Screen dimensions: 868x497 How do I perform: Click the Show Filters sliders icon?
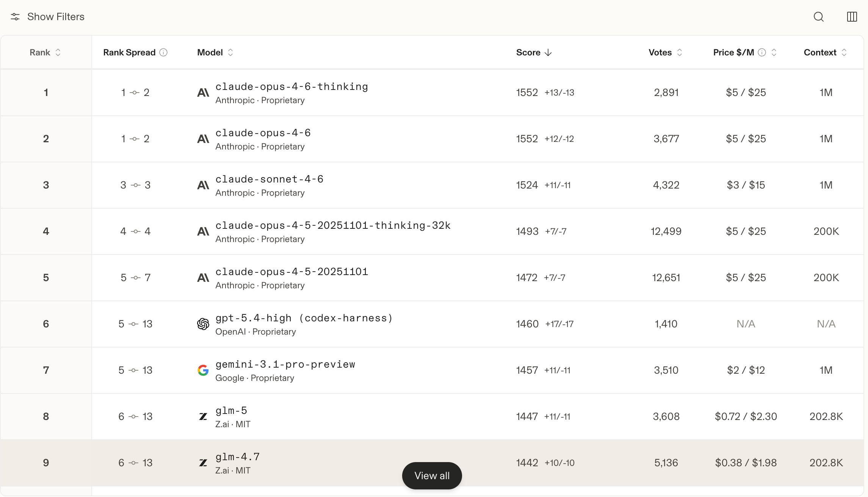tap(15, 17)
